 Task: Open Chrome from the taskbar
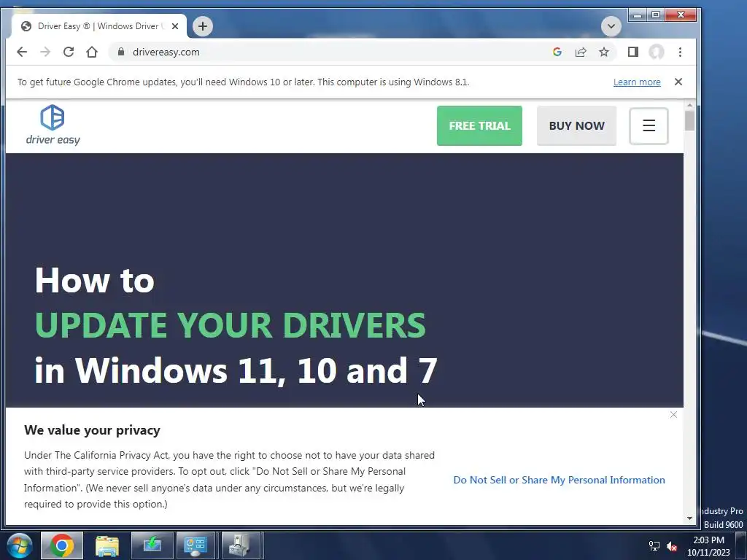tap(62, 545)
